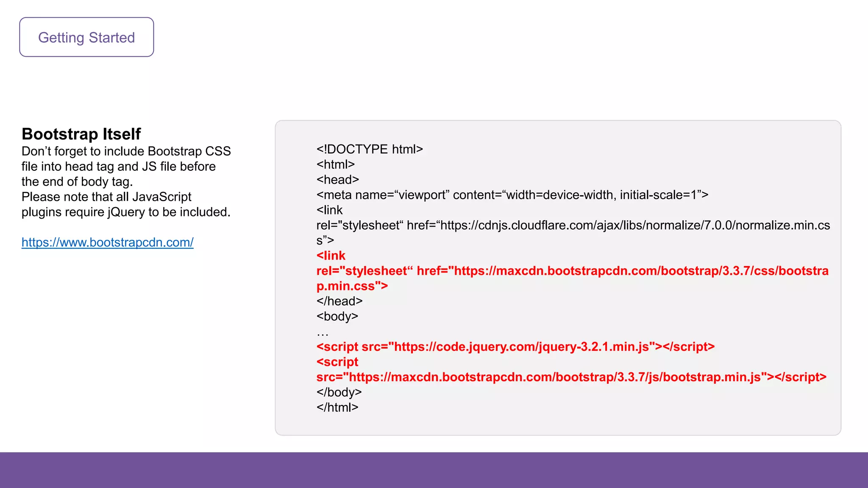Open the bootstrapcdn.com hyperlink
This screenshot has height=488, width=868.
107,242
